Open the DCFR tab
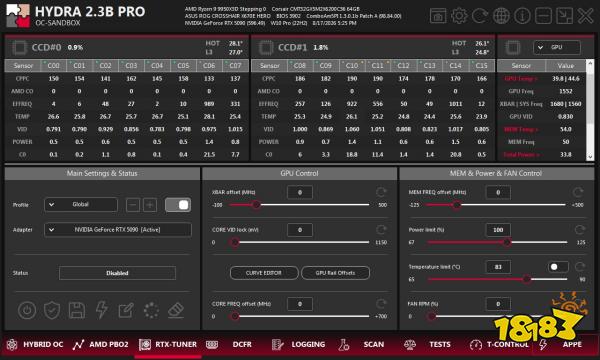Screen dimensions: 600x360 [229, 344]
